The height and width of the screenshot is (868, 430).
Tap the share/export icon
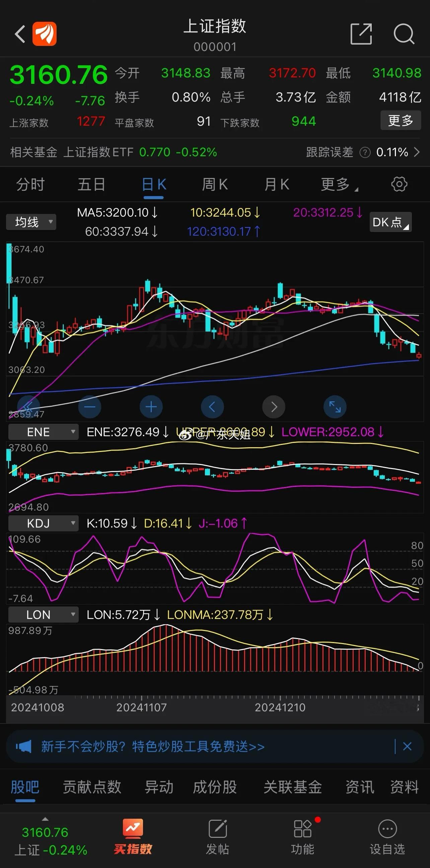click(x=361, y=34)
